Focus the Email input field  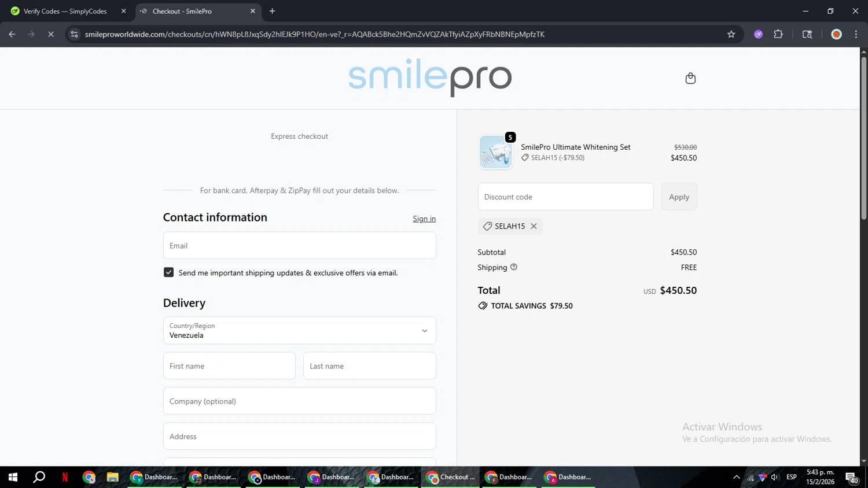coord(299,245)
